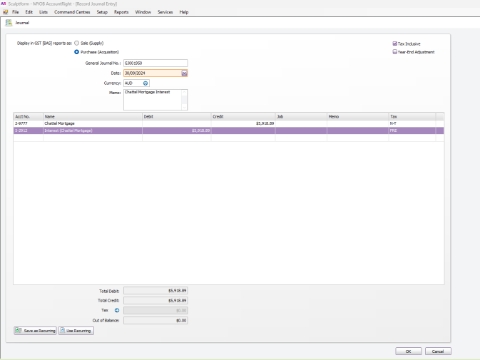Select the Sale (Supply) radio button
This screenshot has width=480, height=360.
77,43
